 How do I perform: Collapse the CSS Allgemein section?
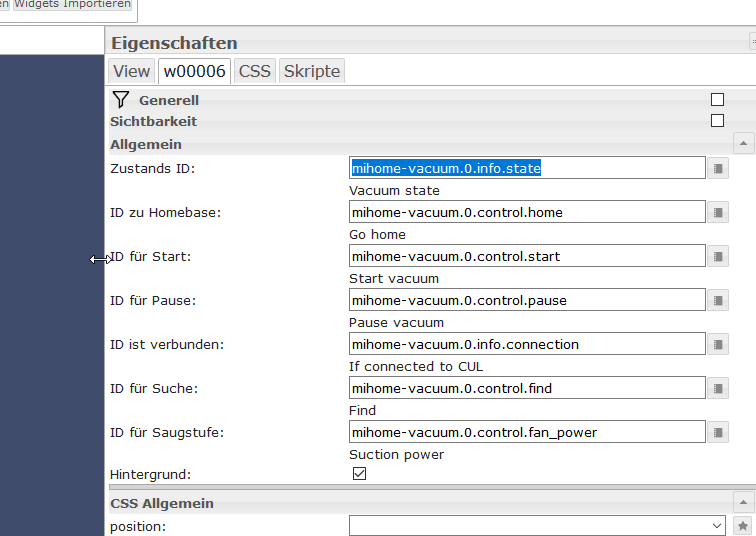pos(743,503)
